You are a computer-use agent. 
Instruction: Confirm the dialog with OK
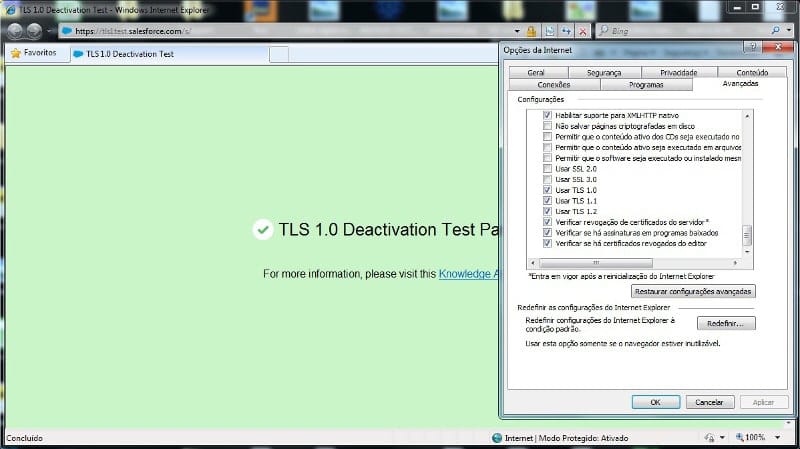[656, 402]
